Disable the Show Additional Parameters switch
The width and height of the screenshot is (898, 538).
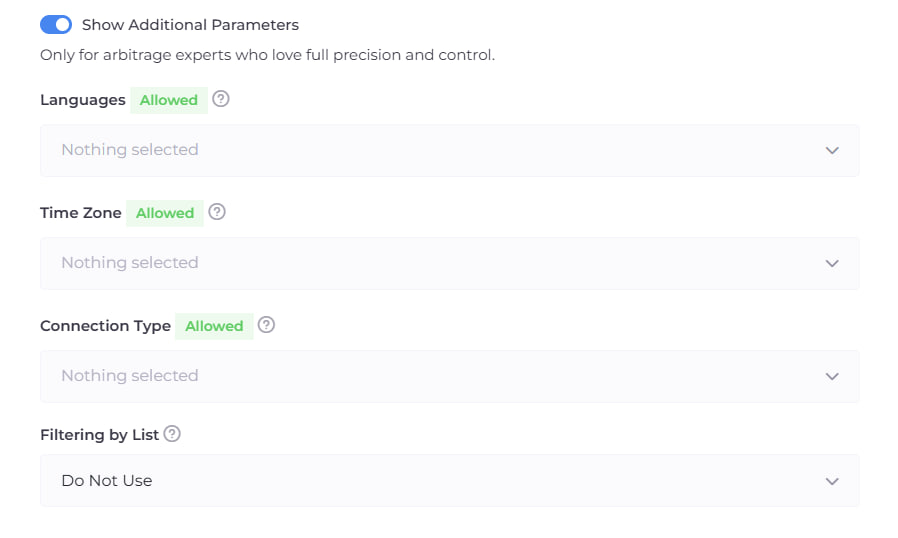(x=56, y=24)
